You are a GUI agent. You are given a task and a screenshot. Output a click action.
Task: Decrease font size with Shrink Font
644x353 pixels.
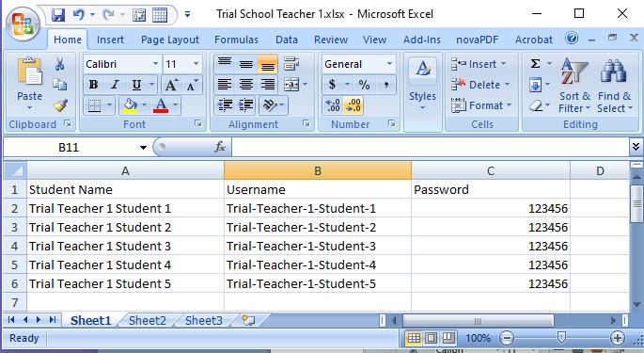tap(192, 85)
